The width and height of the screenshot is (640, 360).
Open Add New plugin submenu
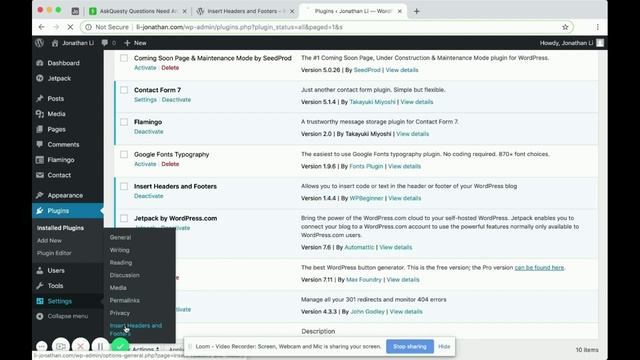(x=49, y=240)
